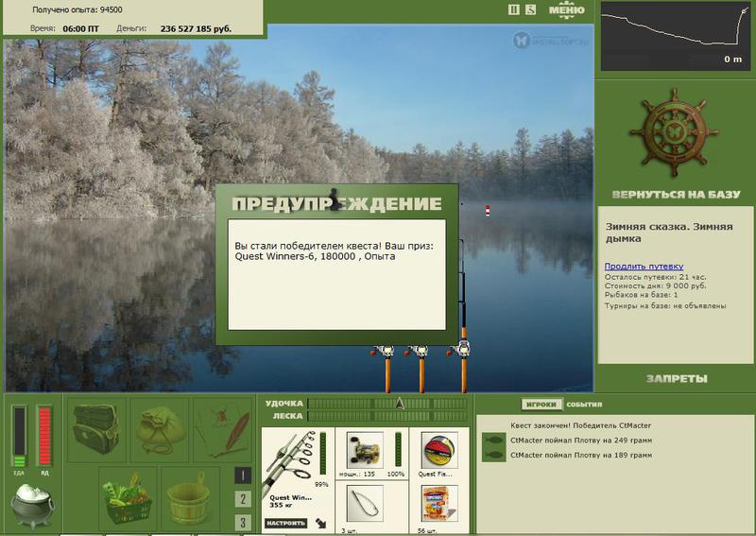Click the right fishing rod reel
This screenshot has width=756, height=536.
tap(460, 348)
